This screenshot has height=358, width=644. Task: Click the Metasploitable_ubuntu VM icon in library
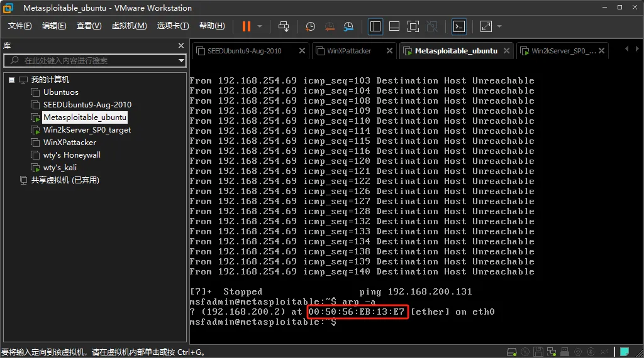click(35, 117)
